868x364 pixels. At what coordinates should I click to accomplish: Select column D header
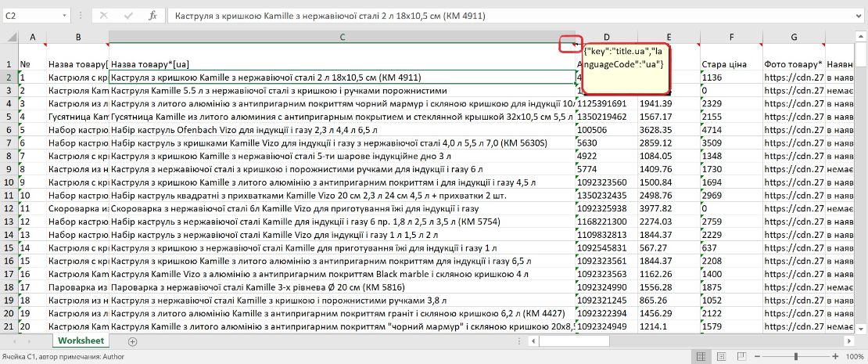click(607, 37)
